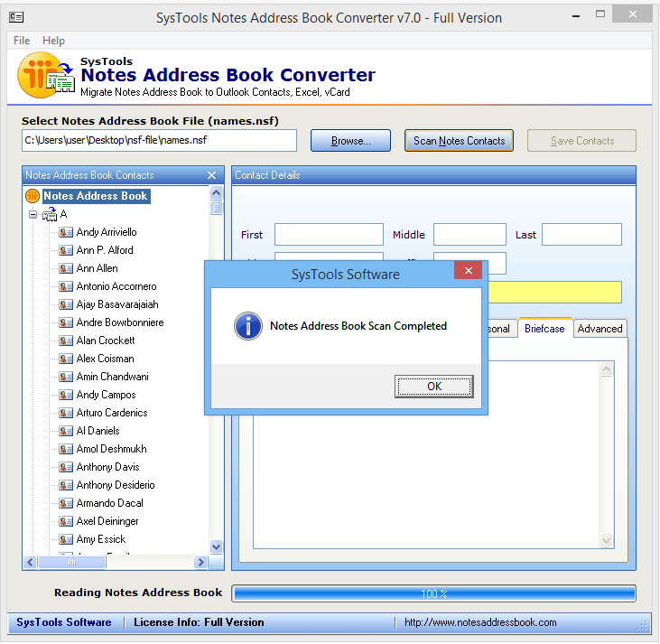Click contact card icon for Amy Essick
Screen dimensions: 660x644
point(66,539)
